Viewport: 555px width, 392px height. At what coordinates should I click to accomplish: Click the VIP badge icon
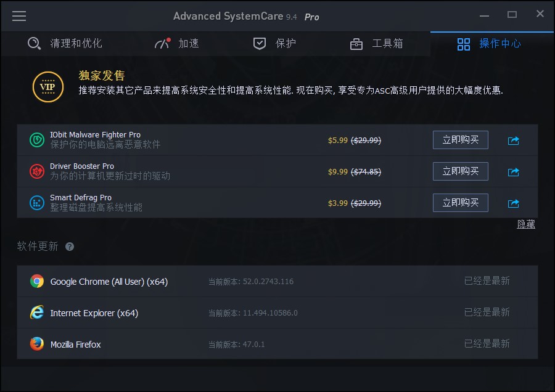(47, 87)
